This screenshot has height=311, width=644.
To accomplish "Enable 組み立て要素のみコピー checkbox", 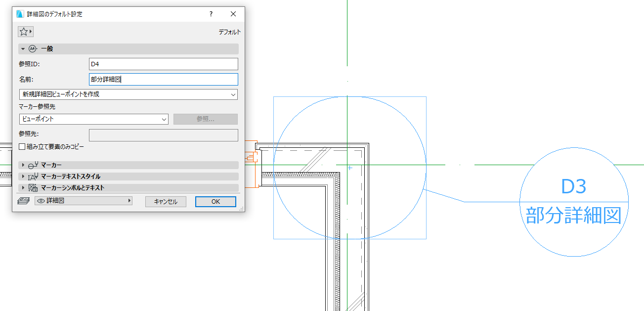I will coord(22,147).
